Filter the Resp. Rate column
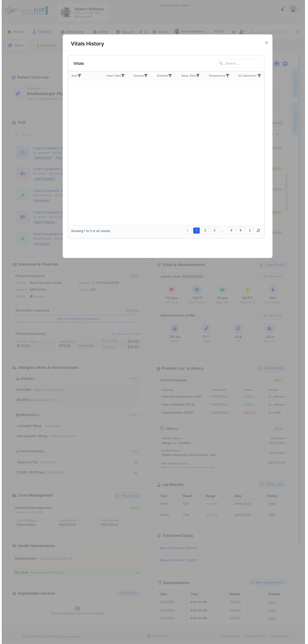Image resolution: width=308 pixels, height=644 pixels. point(198,76)
